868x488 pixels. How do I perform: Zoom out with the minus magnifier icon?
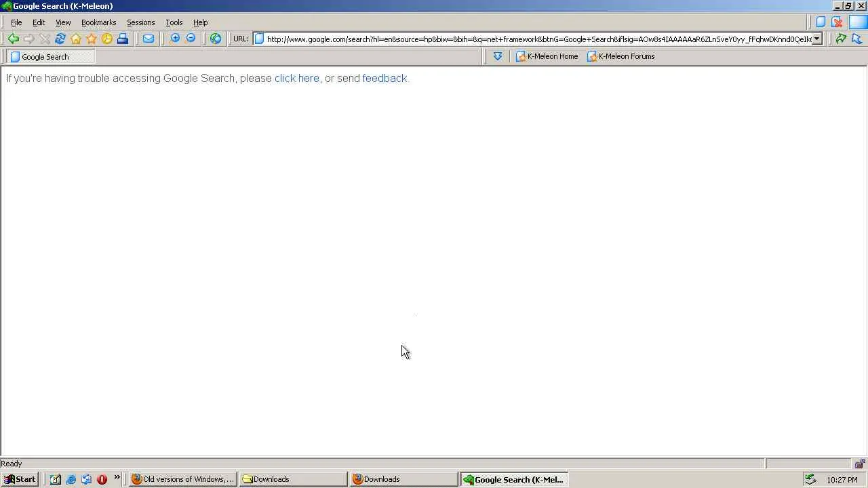[191, 39]
